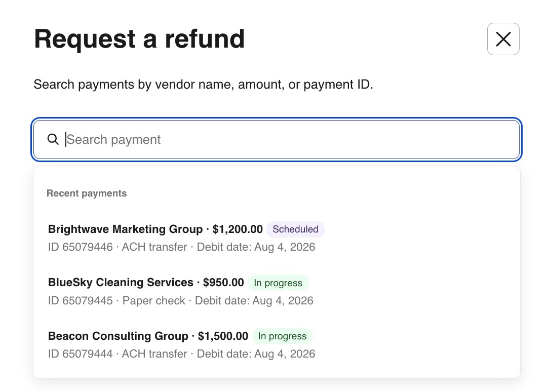
Task: Click payment ID 65079446 details line
Action: tap(181, 247)
